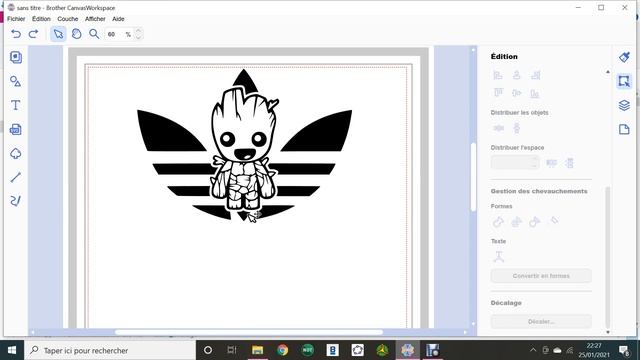
Task: Click Distribute space horizontally icon
Action: (551, 163)
